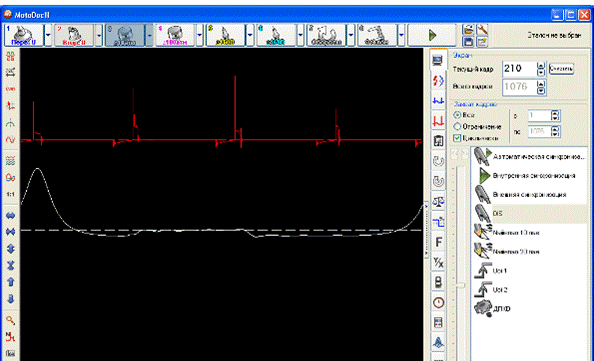Toggle the 'Циклически' checkbox
The width and height of the screenshot is (594, 361).
tap(457, 138)
